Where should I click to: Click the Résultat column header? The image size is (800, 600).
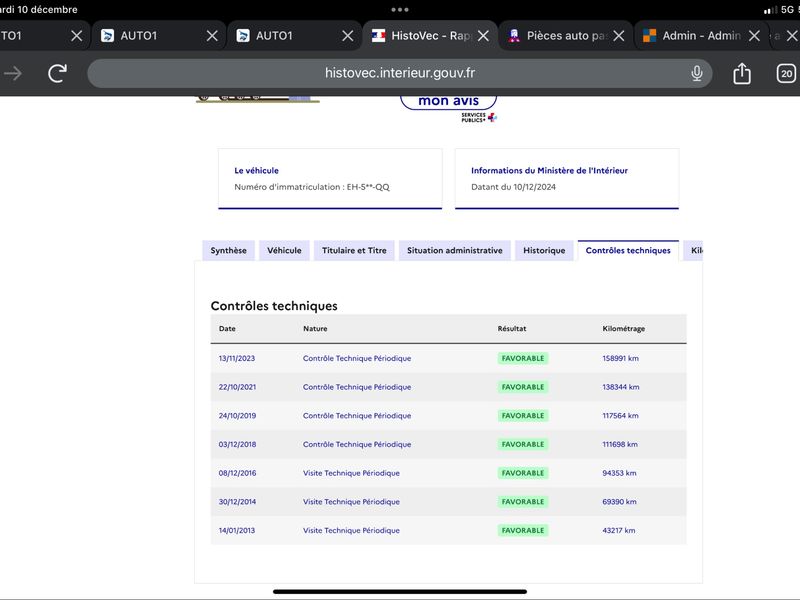tap(512, 329)
